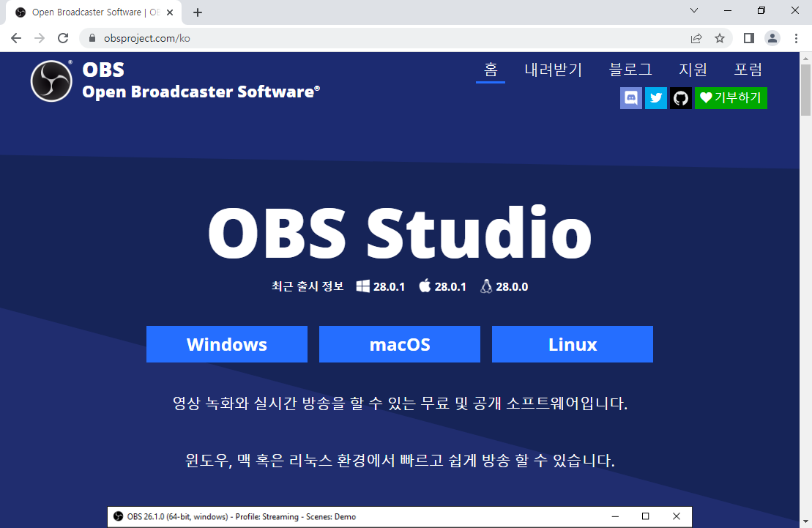Open the Discord icon link
This screenshot has width=812, height=528.
point(630,98)
